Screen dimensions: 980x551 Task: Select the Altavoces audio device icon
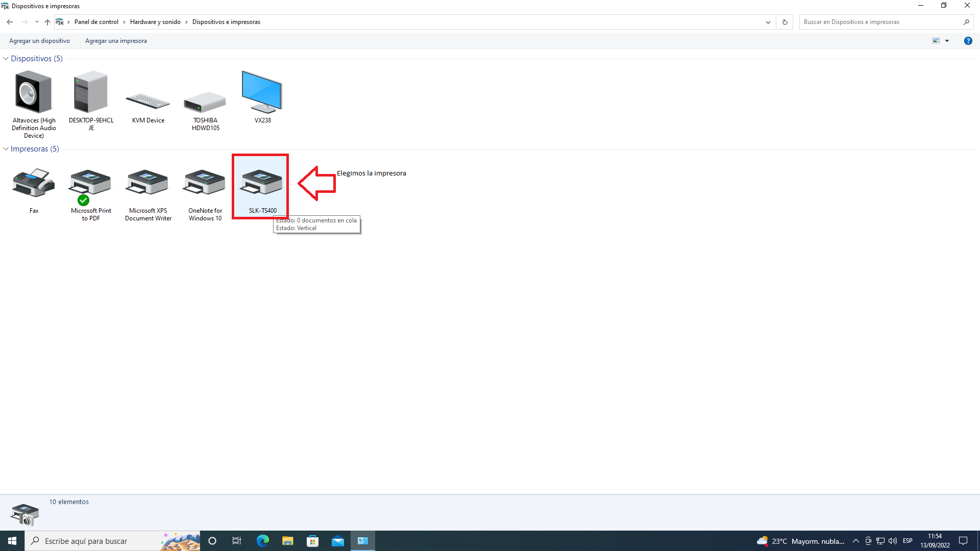point(34,93)
